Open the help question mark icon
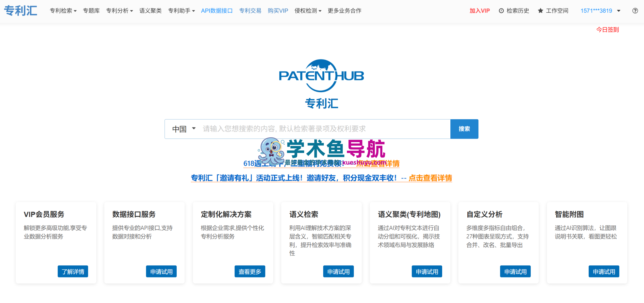 coord(635,11)
